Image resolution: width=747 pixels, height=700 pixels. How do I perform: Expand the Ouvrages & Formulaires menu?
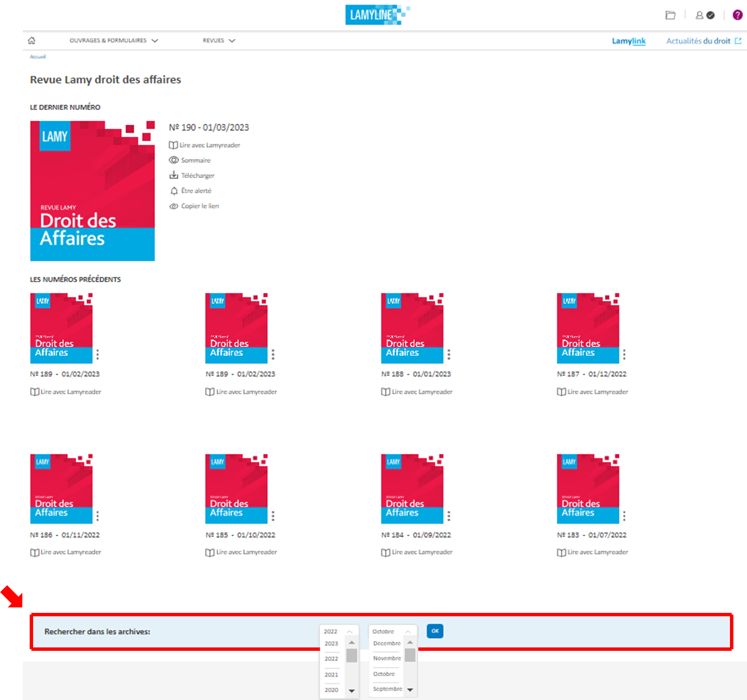click(114, 40)
